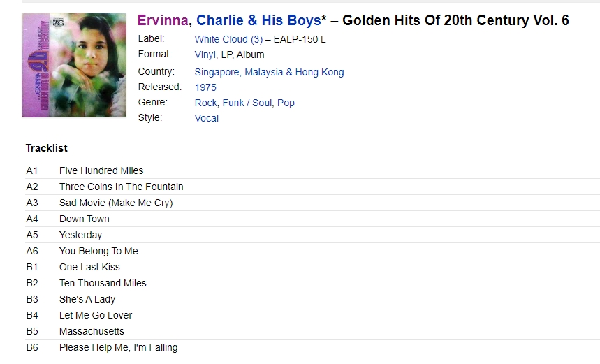
Task: Open the White Cloud (3) label link
Action: click(228, 39)
